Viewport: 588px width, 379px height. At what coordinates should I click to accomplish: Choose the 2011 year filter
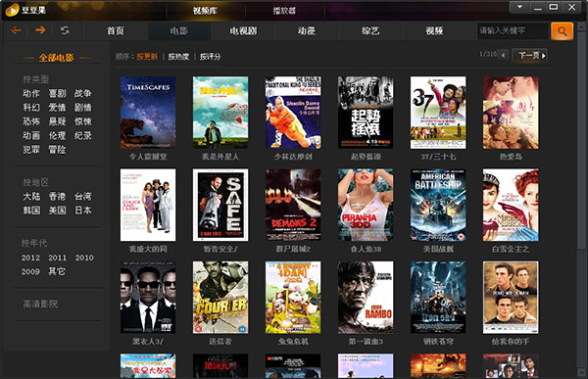[x=57, y=258]
